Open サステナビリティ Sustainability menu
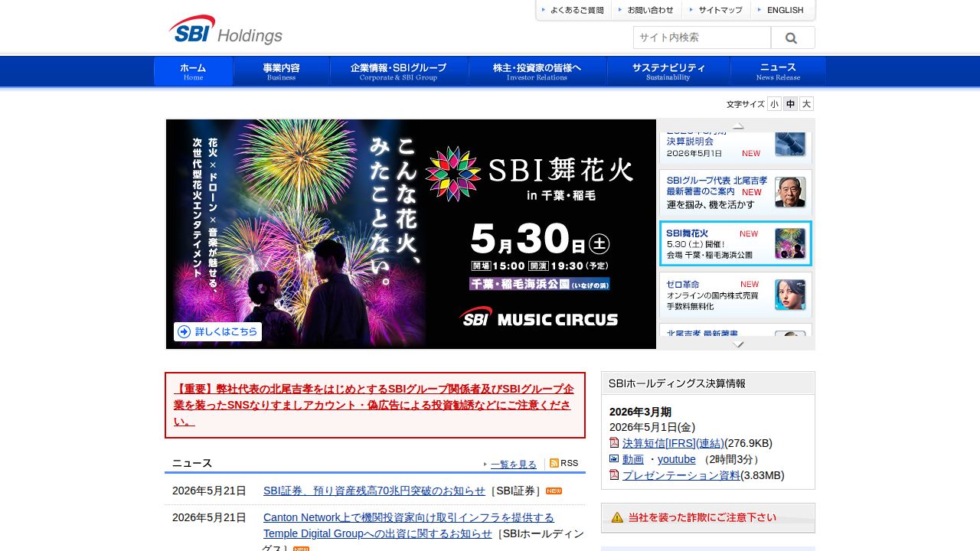The image size is (980, 551). (668, 71)
